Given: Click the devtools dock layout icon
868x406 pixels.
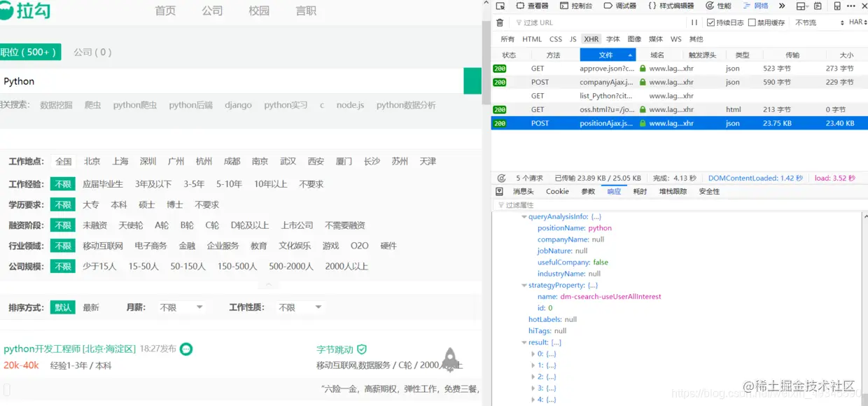Looking at the screenshot, I should (x=801, y=6).
